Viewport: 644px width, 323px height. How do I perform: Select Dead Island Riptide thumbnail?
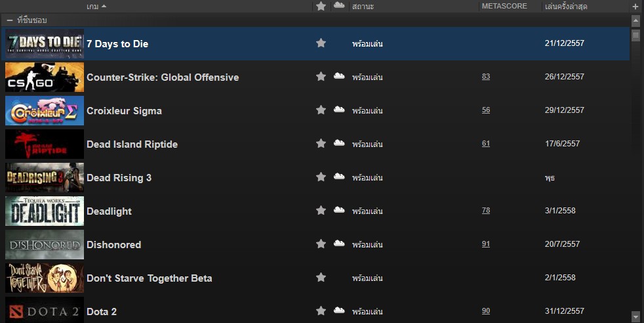pos(45,144)
